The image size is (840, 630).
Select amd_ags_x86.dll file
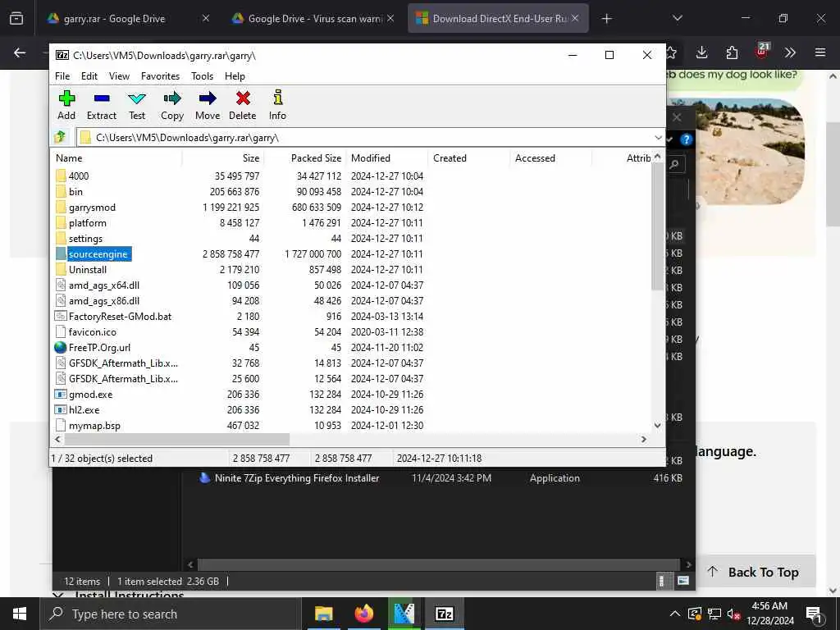[x=104, y=300]
